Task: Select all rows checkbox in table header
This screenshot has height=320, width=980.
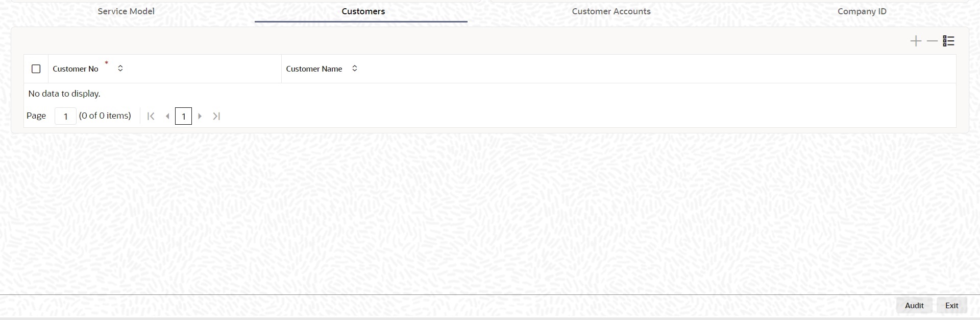Action: (x=36, y=68)
